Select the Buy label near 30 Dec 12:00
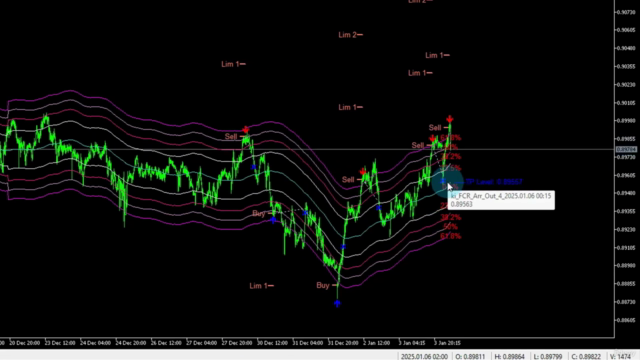This screenshot has height=360, width=640. pos(259,213)
